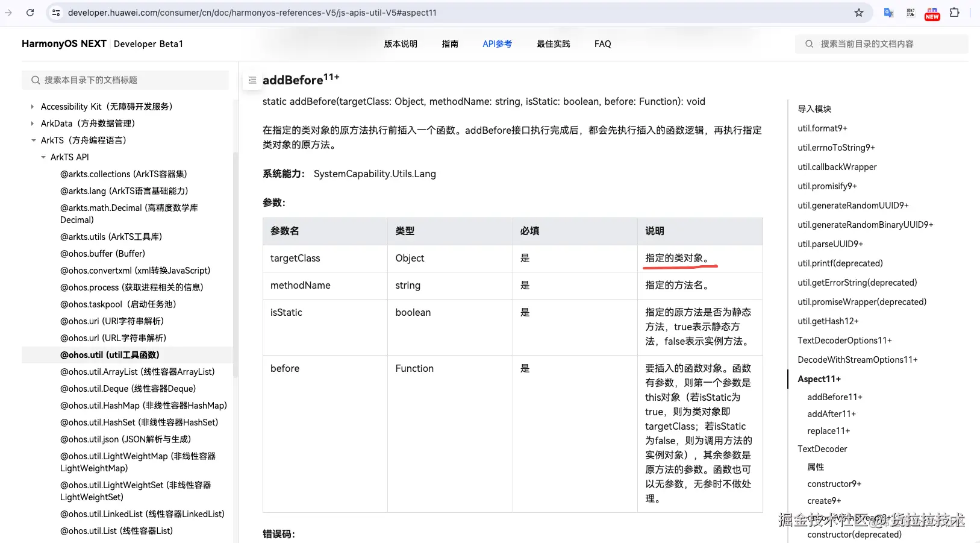Viewport: 980px width, 543px height.
Task: Click the HarmonyOS NEXT logo link
Action: (64, 44)
